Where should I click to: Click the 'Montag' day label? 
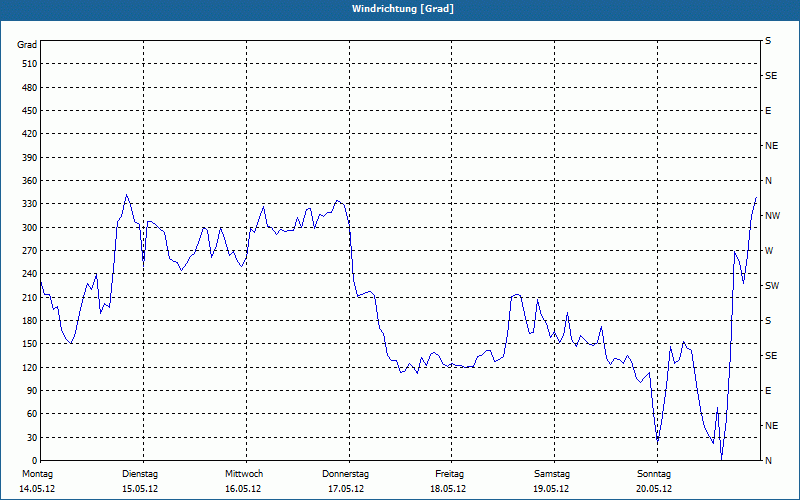pos(37,474)
